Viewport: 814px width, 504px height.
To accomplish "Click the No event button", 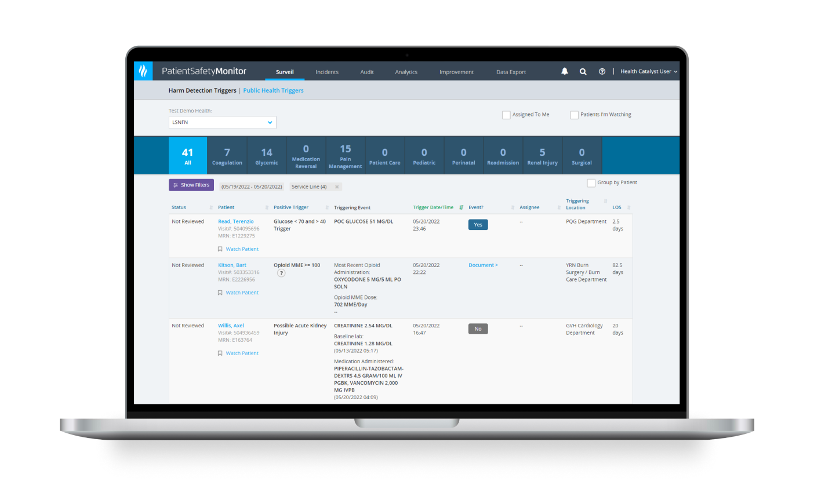I will coord(478,329).
